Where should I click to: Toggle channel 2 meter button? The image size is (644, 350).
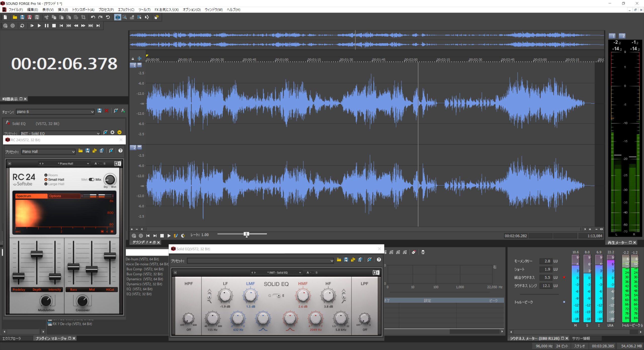pyautogui.click(x=622, y=36)
